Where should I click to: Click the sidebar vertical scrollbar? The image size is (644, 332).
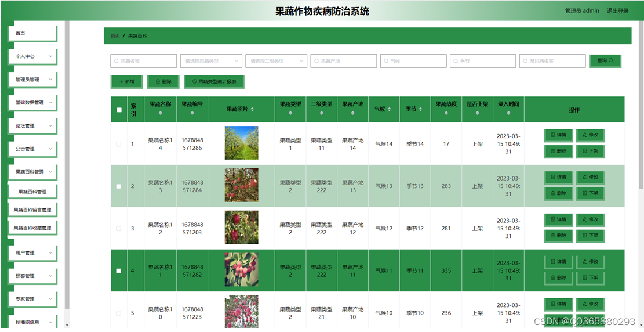point(67,165)
